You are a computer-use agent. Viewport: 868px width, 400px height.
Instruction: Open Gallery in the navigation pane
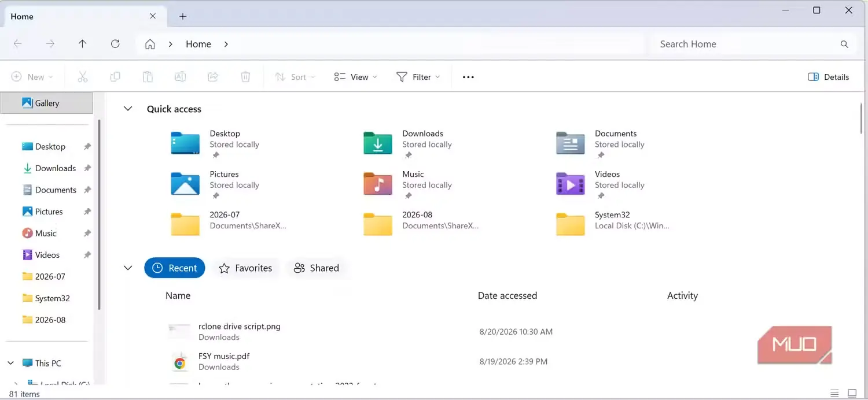(x=47, y=103)
